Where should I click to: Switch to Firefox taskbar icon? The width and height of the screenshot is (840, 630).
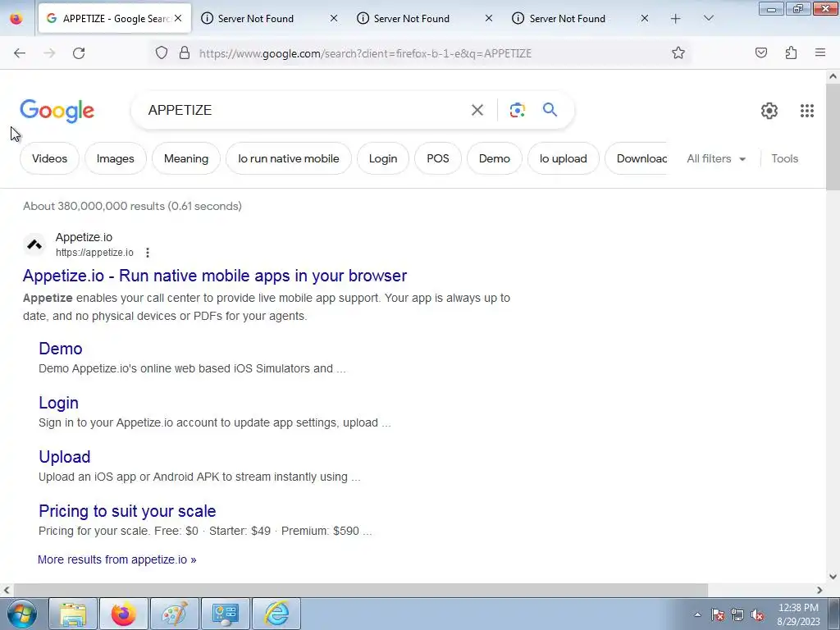tap(124, 614)
